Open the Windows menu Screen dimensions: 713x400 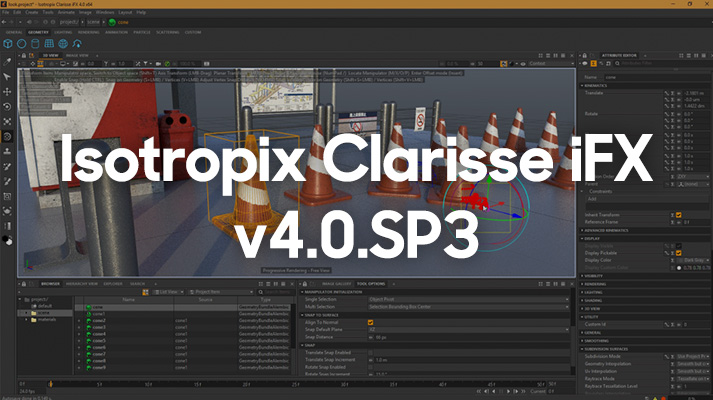pyautogui.click(x=105, y=12)
